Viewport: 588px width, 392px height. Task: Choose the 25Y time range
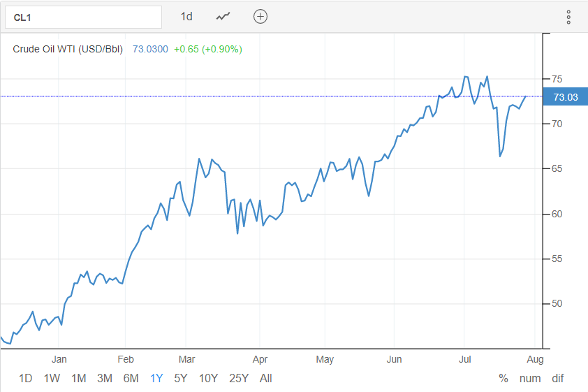click(x=239, y=379)
